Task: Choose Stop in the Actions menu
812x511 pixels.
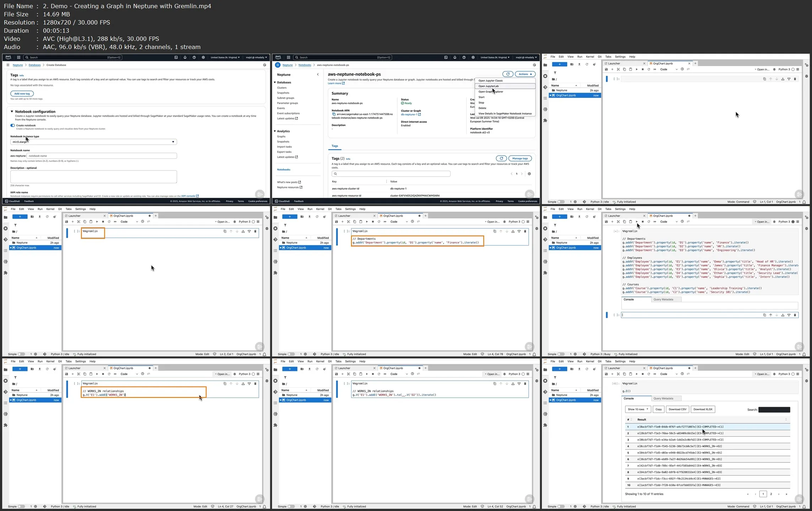Action: [x=505, y=103]
